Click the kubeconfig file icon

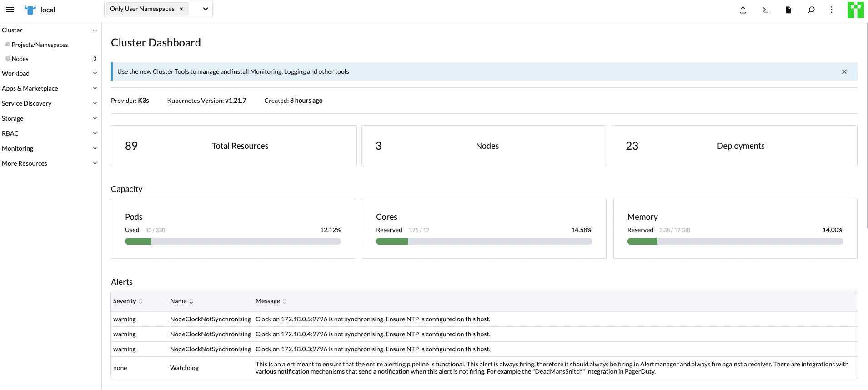tap(788, 10)
